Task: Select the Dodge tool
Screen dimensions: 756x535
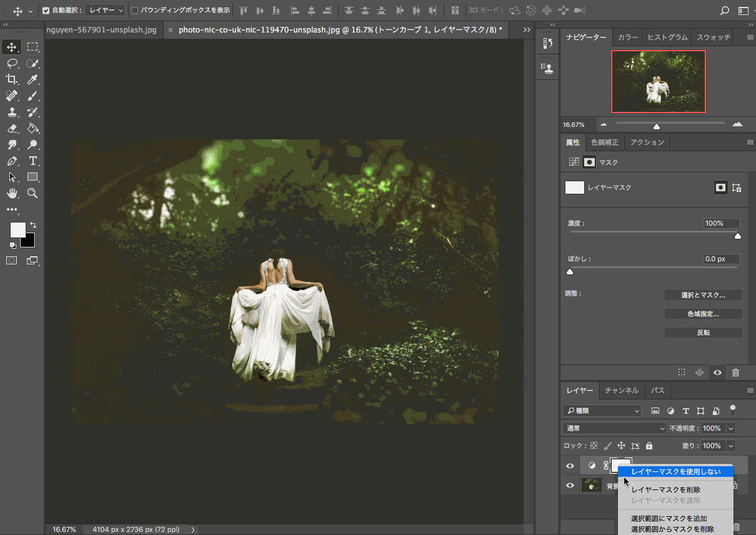Action: [32, 144]
